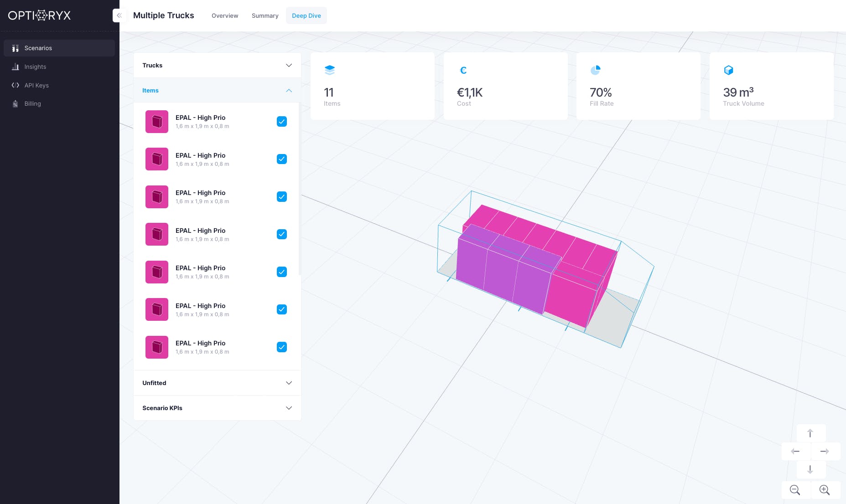Click the Billing sidebar icon

(x=15, y=104)
